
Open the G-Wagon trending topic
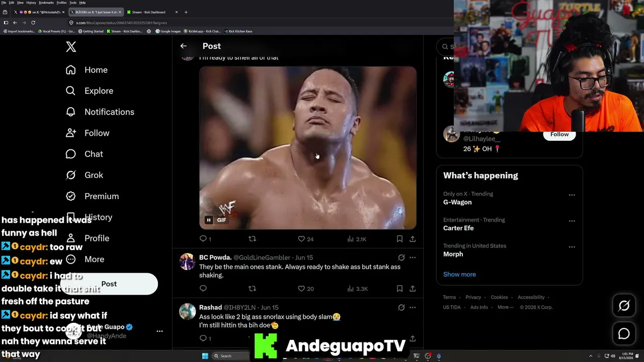coord(457,202)
